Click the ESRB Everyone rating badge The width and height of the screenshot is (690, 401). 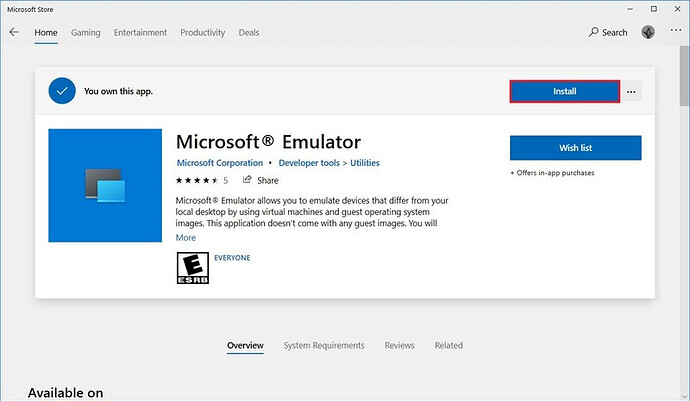pyautogui.click(x=193, y=268)
